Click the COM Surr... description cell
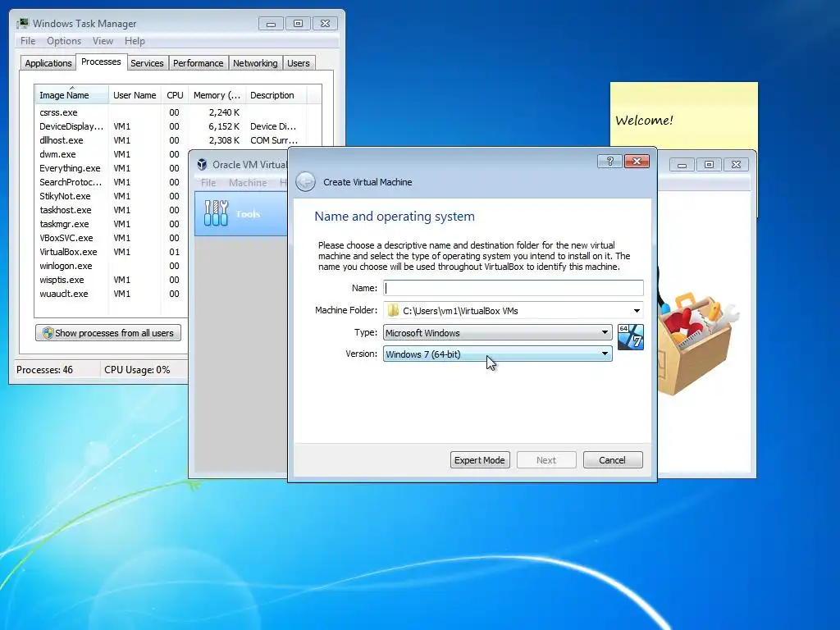 pyautogui.click(x=274, y=140)
